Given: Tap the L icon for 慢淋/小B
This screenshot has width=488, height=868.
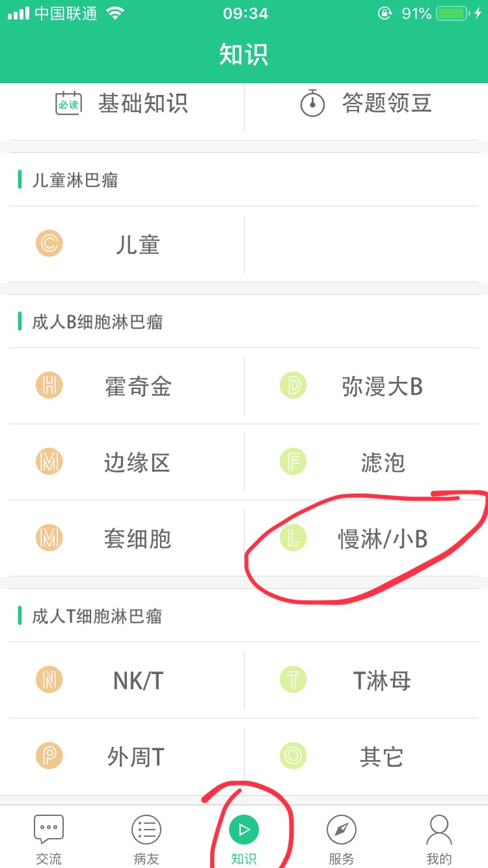Looking at the screenshot, I should (x=293, y=538).
